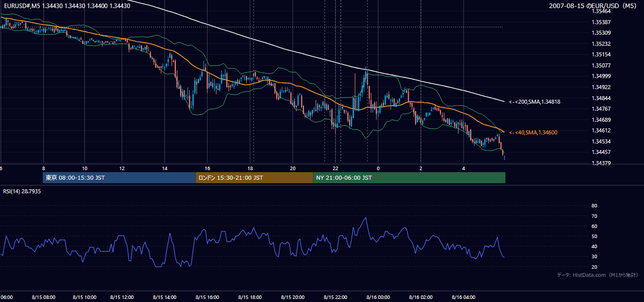
Task: Click price level 1.34767 on axis
Action: coord(601,109)
